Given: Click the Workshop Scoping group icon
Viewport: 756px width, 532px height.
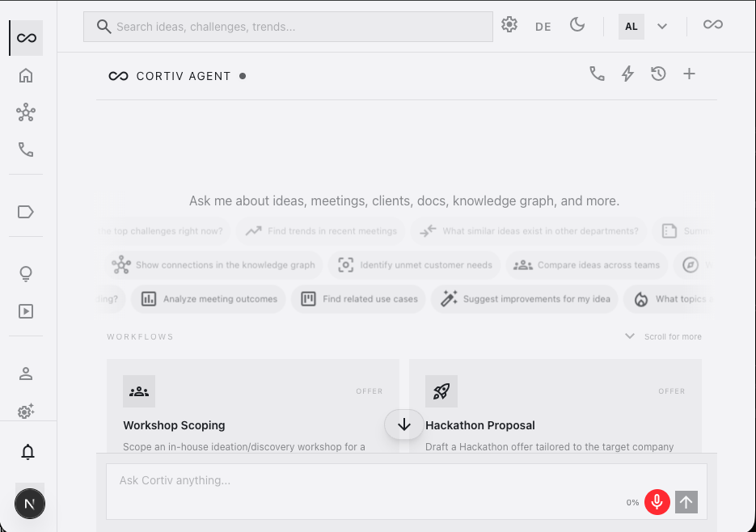Looking at the screenshot, I should tap(139, 391).
